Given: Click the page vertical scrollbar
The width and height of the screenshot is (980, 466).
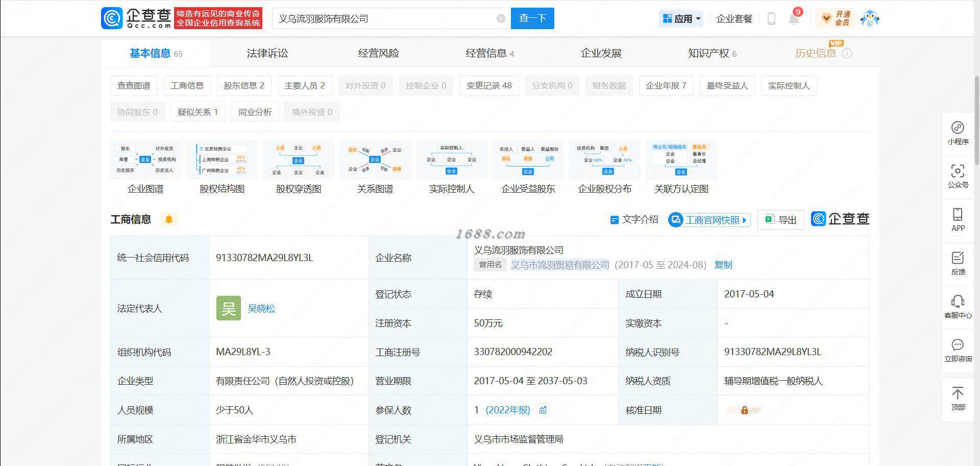Looking at the screenshot, I should click(977, 120).
